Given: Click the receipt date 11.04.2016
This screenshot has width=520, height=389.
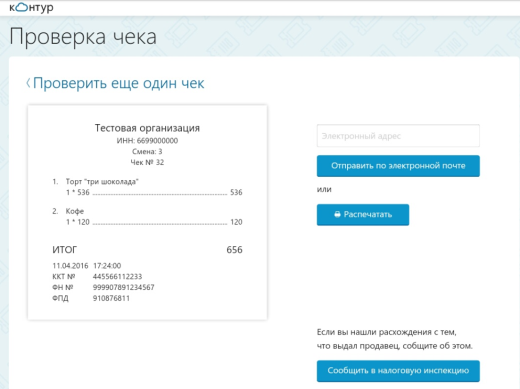Looking at the screenshot, I should pos(70,266).
